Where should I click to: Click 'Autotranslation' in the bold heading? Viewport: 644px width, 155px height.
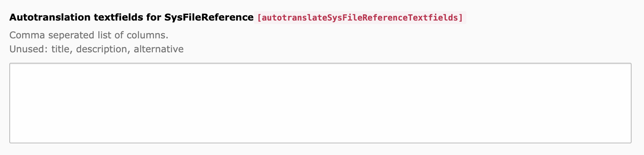coord(50,17)
